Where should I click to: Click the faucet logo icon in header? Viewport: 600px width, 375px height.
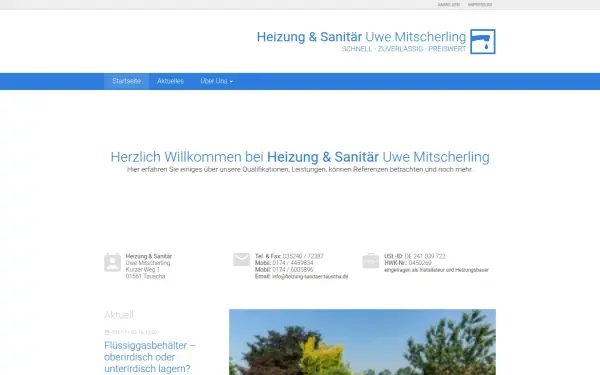pyautogui.click(x=483, y=41)
